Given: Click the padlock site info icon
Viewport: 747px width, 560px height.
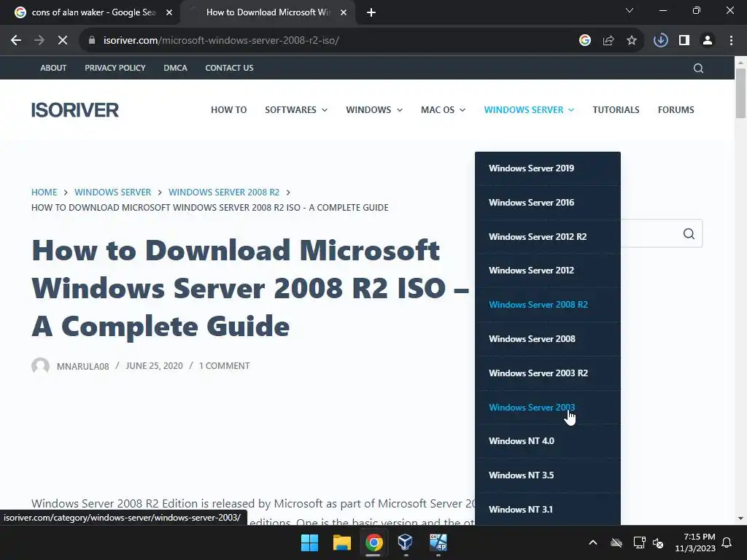Looking at the screenshot, I should (x=92, y=41).
